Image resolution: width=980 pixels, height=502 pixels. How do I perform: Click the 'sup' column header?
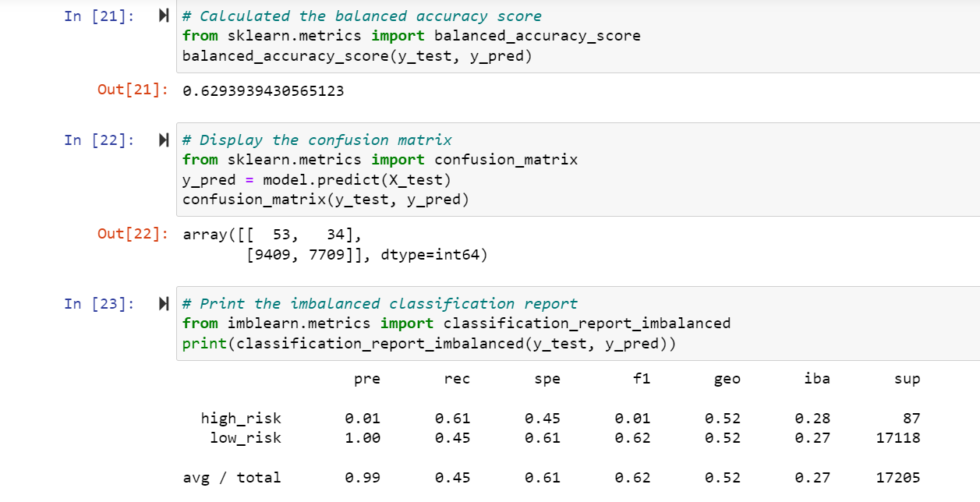click(x=907, y=380)
